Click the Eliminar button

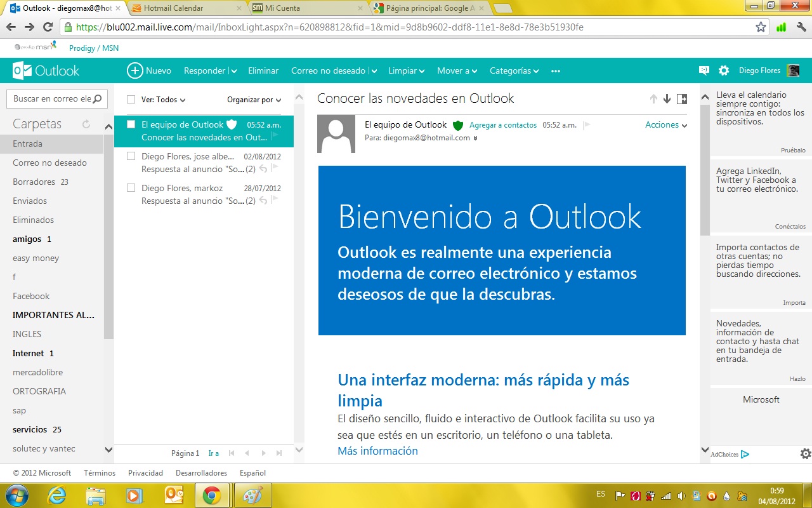tap(263, 70)
